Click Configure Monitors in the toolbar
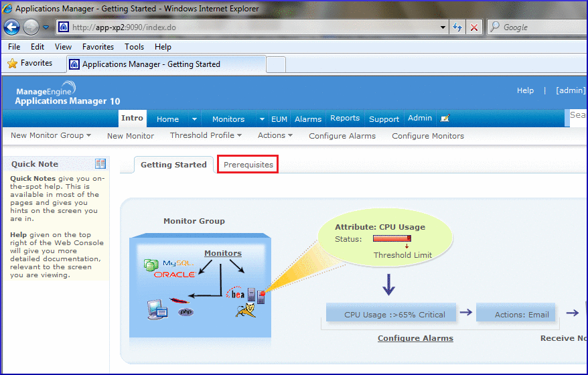The image size is (588, 375). pos(428,136)
